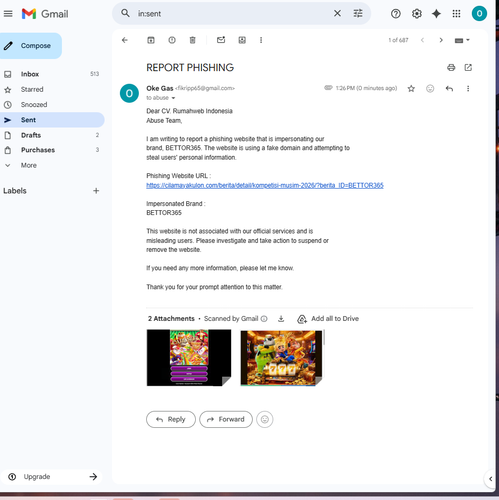Image resolution: width=499 pixels, height=500 pixels.
Task: Show search options filter icon
Action: pos(358,13)
